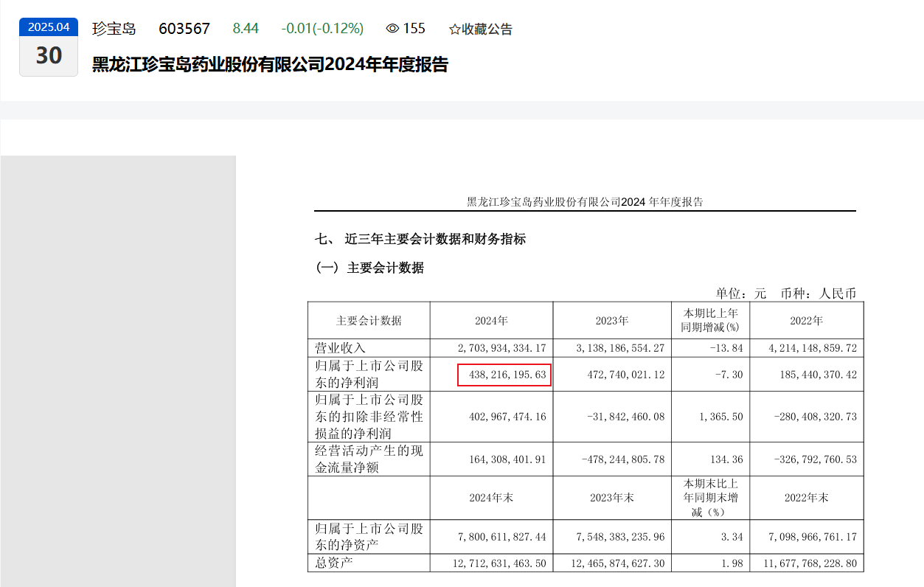Click sub-header 本期末比上年同期末增减（%）
The height and width of the screenshot is (587, 924).
coord(710,498)
